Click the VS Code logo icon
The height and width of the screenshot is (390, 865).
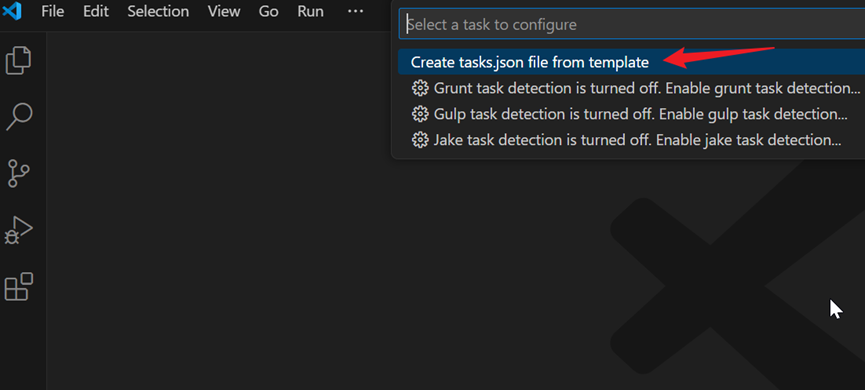12,11
